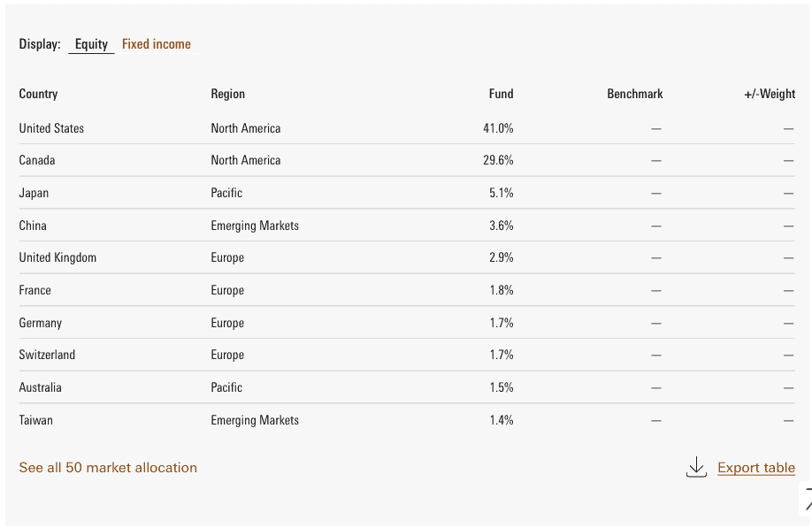Click the scroll-to-top arrow icon
Image resolution: width=812 pixels, height=528 pixels.
tap(807, 498)
